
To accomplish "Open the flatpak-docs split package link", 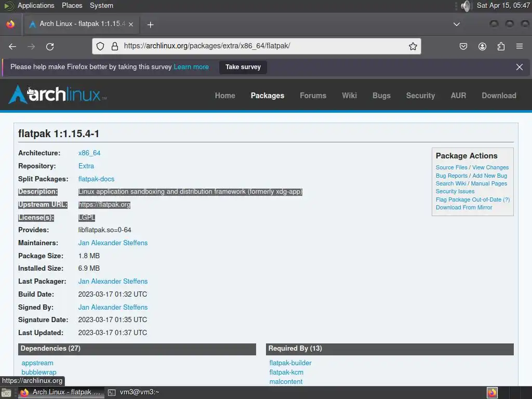I will tap(96, 179).
